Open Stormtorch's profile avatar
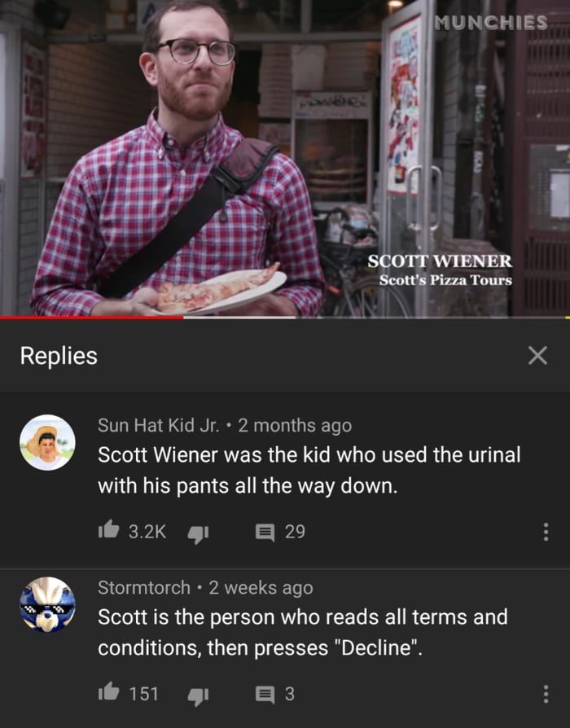Screen dimensions: 570x728 coord(47,604)
